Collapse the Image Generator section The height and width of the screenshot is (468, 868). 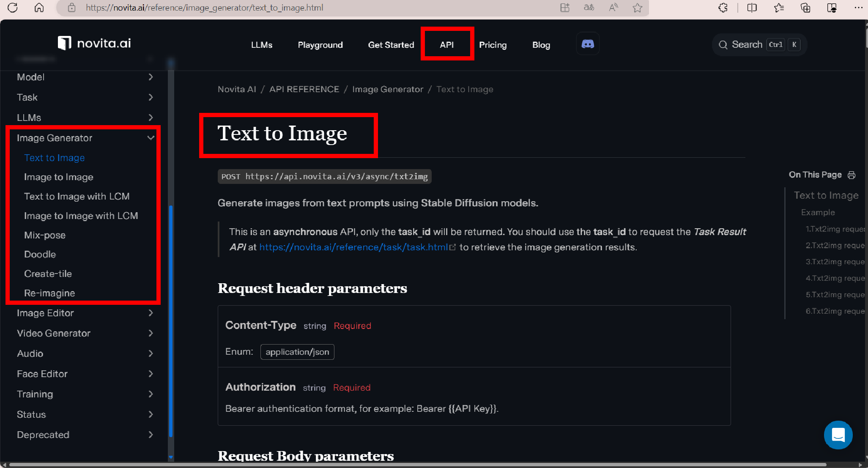point(151,138)
